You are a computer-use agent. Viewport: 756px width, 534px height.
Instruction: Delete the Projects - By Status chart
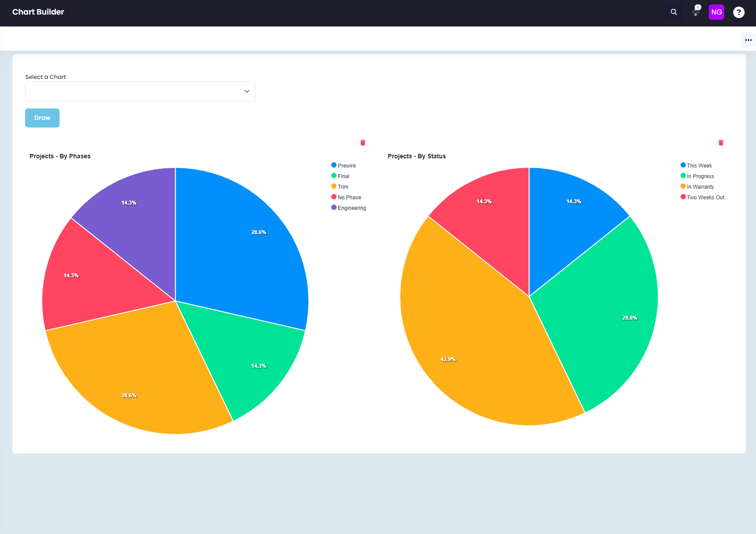coord(721,142)
